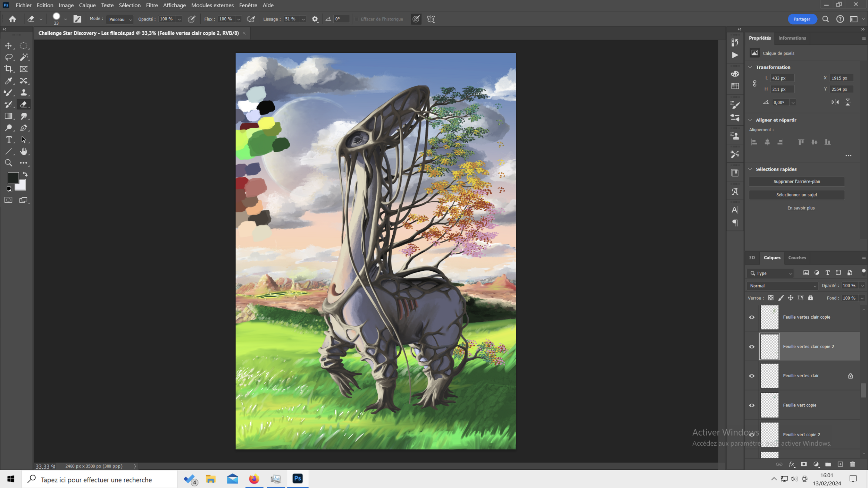The image size is (868, 488).
Task: Open the En savoir plus link
Action: point(801,208)
